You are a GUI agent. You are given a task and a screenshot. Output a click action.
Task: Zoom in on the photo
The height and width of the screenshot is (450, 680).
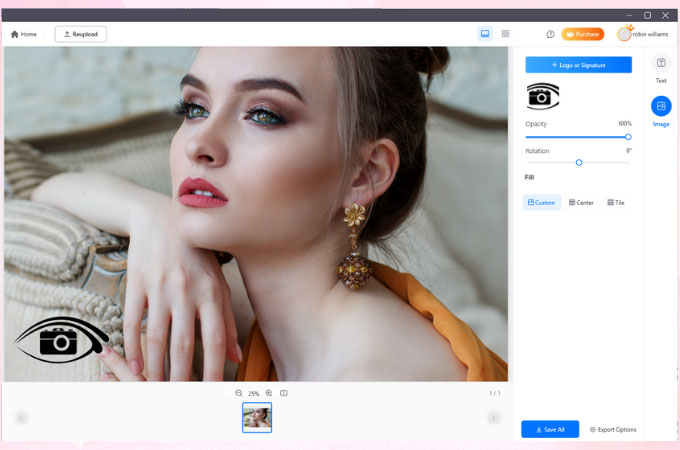click(269, 393)
